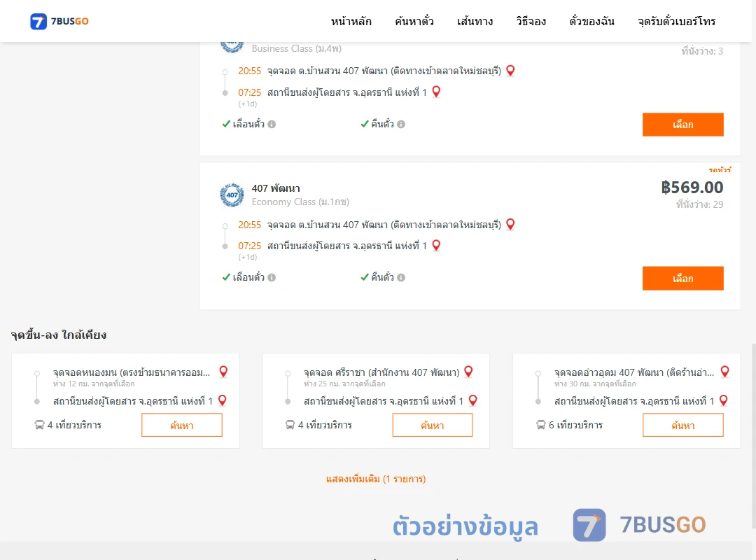
Task: Select the Business Class trip with เลือก button
Action: 682,125
